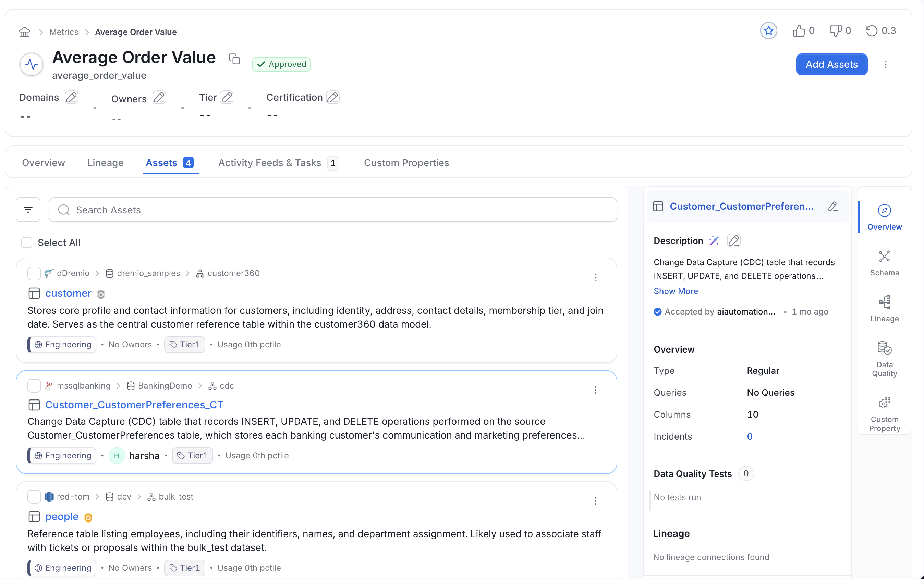The height and width of the screenshot is (579, 924).
Task: Check the people asset checkbox
Action: pyautogui.click(x=34, y=497)
